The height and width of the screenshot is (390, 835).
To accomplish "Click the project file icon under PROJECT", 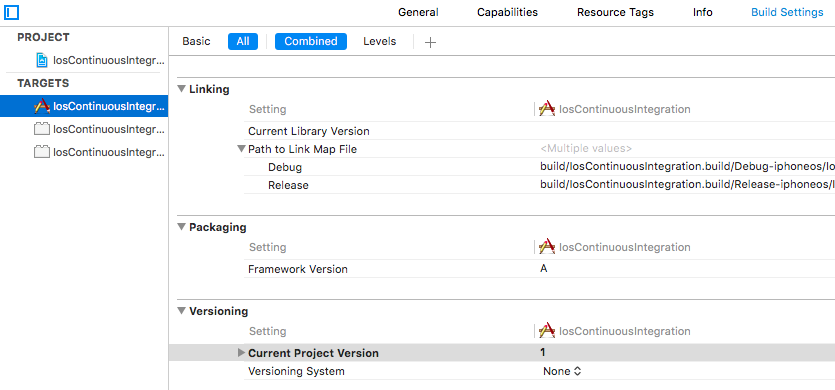I will (x=42, y=60).
